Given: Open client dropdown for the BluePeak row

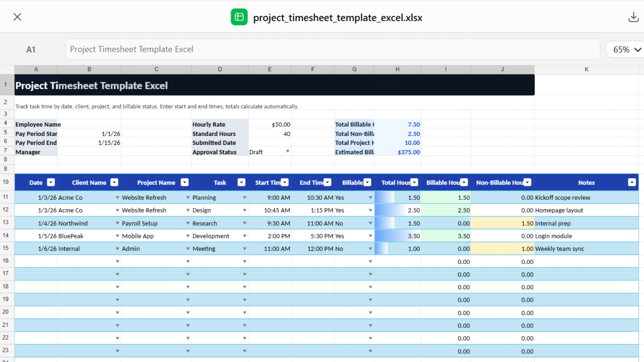Looking at the screenshot, I should tap(117, 236).
